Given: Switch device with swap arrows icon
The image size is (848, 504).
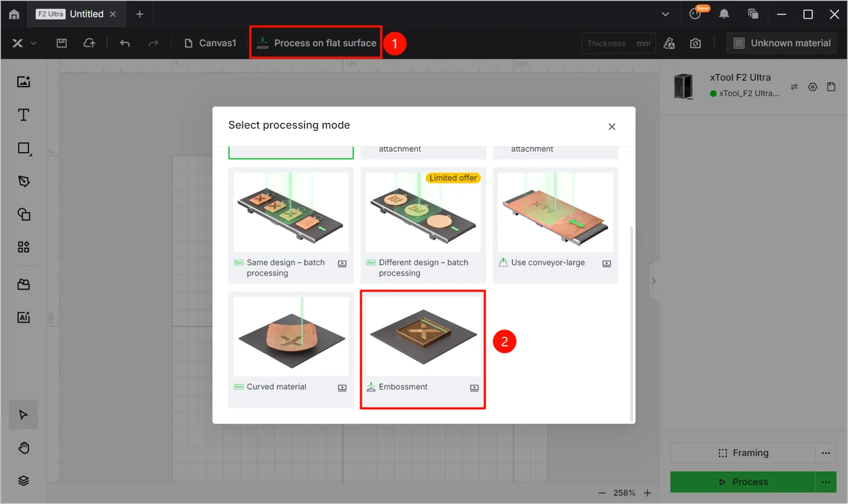Looking at the screenshot, I should (794, 87).
